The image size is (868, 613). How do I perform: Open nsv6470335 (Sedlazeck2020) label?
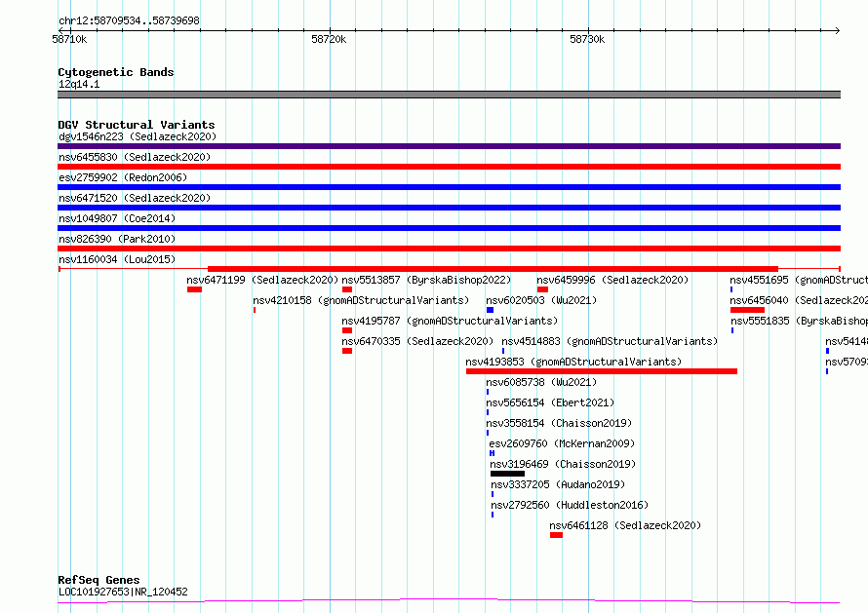point(417,341)
